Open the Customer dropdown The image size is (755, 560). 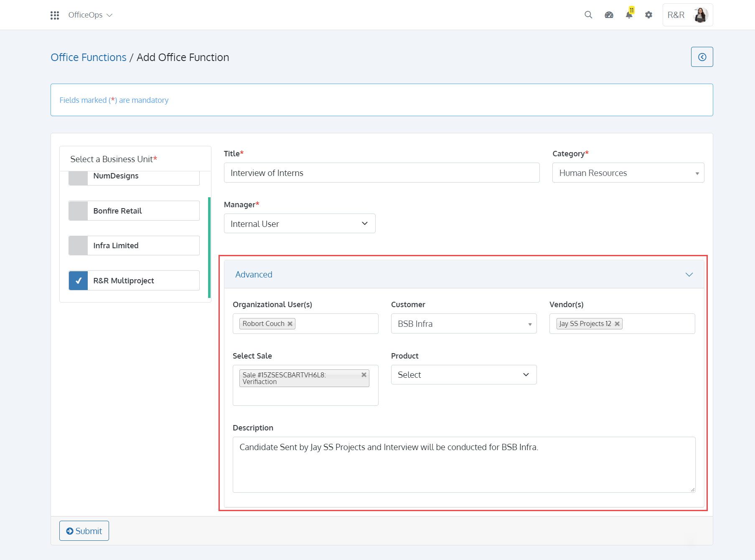click(x=464, y=324)
